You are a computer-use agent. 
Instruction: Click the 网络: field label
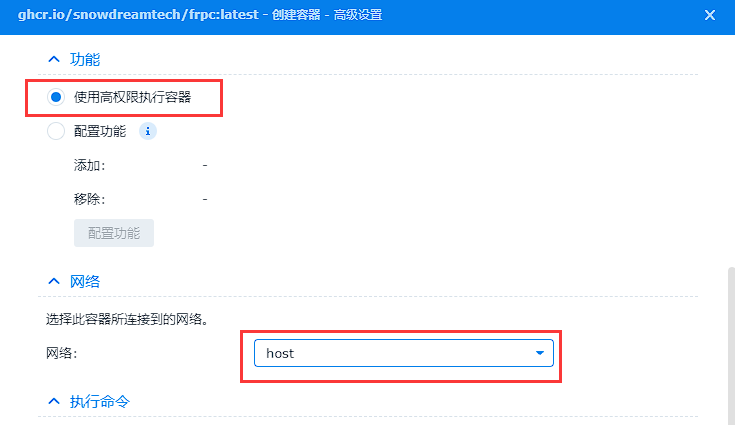[x=62, y=353]
